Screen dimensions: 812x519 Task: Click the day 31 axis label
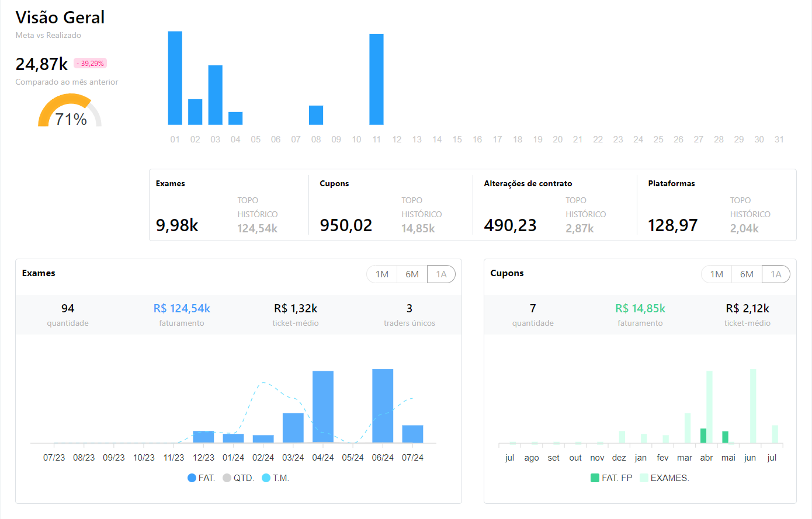(779, 140)
